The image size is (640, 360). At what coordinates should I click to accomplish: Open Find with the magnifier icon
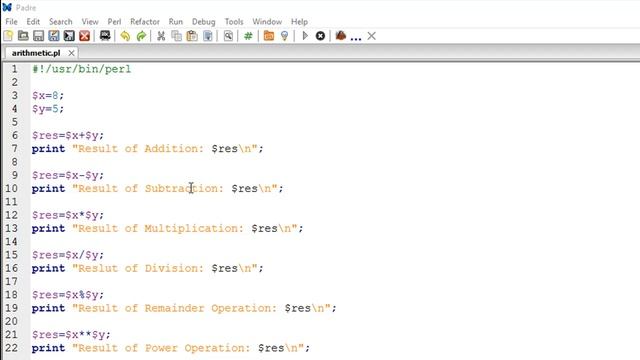(228, 36)
